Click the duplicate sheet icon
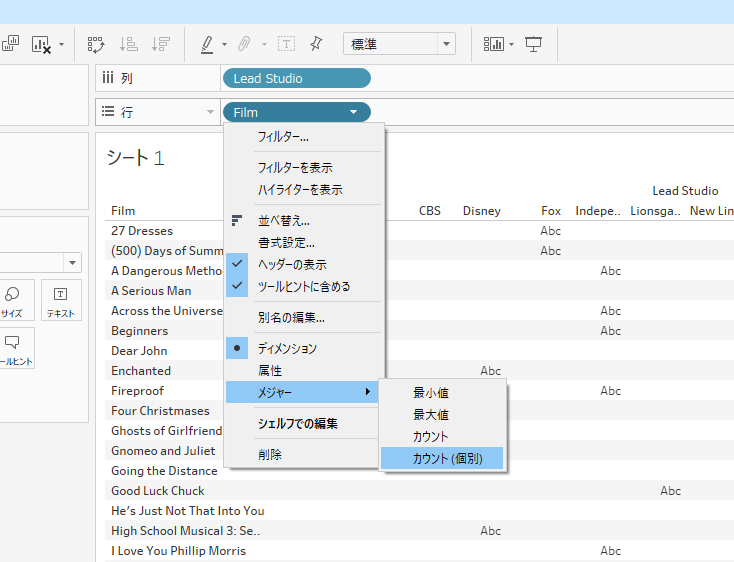This screenshot has height=562, width=734. coord(10,44)
